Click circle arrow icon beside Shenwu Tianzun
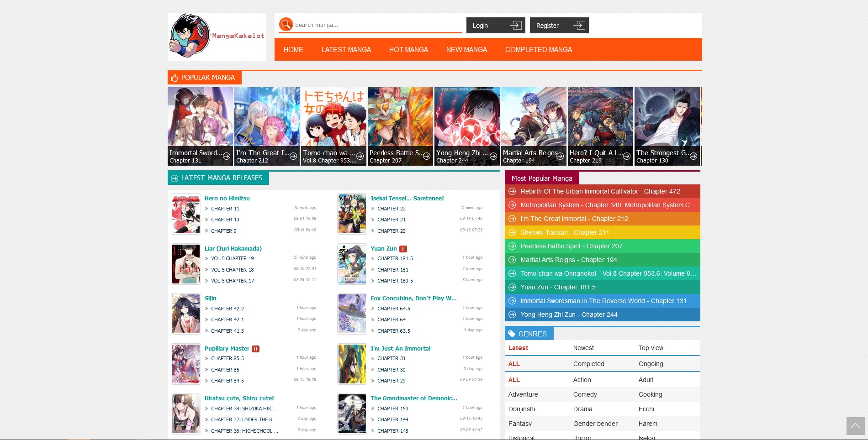 (x=512, y=232)
